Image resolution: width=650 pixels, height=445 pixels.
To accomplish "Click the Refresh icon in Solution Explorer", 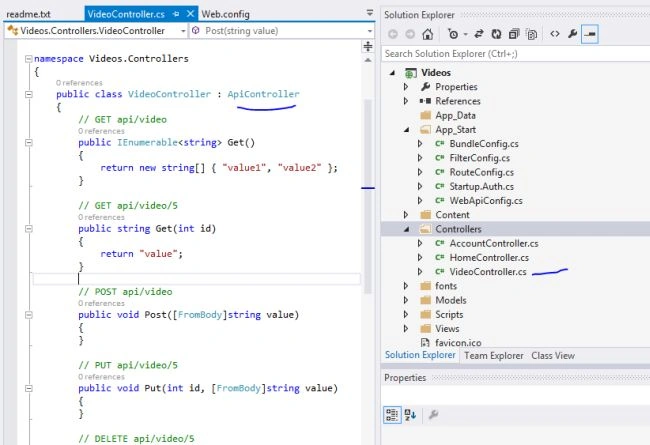I will point(496,34).
